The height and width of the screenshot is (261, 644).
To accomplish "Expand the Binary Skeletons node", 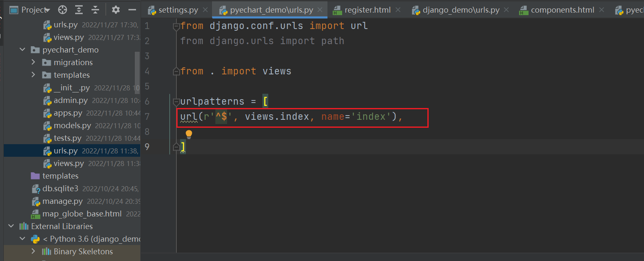I will click(34, 251).
